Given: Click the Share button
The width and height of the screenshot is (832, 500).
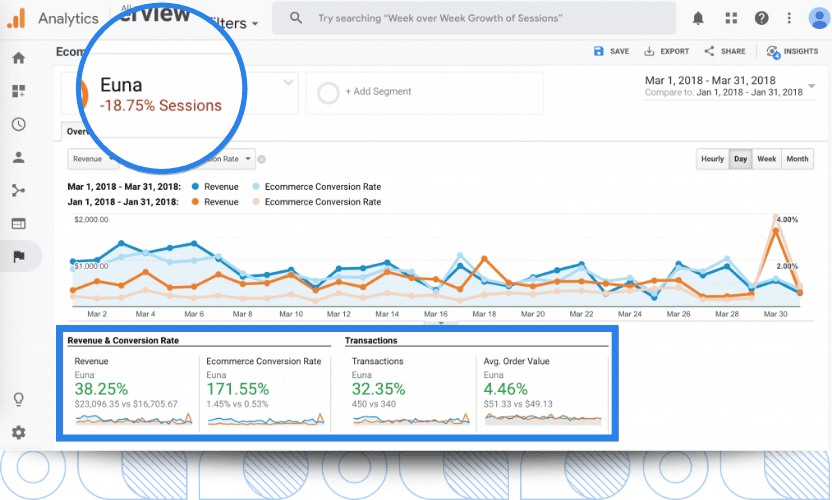Looking at the screenshot, I should tap(725, 51).
